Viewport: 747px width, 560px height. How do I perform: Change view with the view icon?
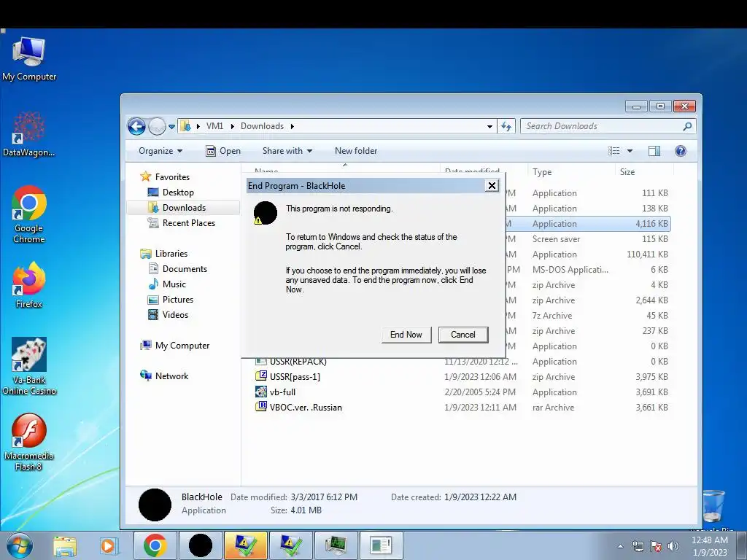(x=614, y=151)
